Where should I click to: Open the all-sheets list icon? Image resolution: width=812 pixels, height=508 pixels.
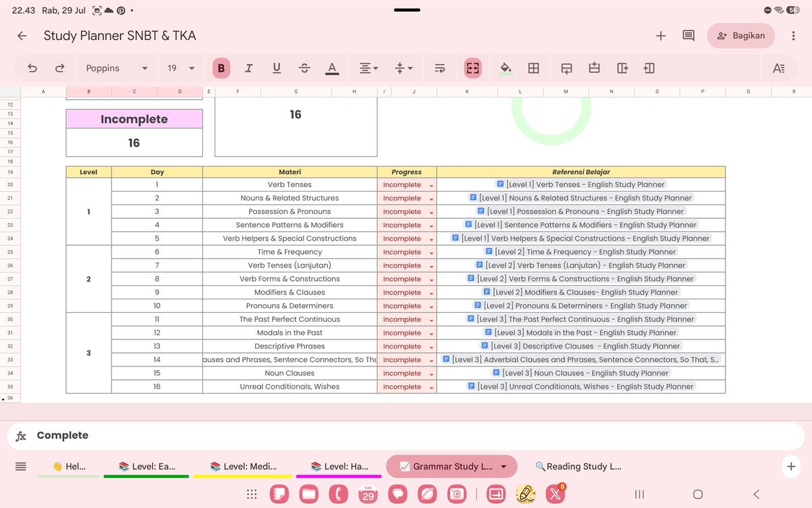[x=20, y=466]
